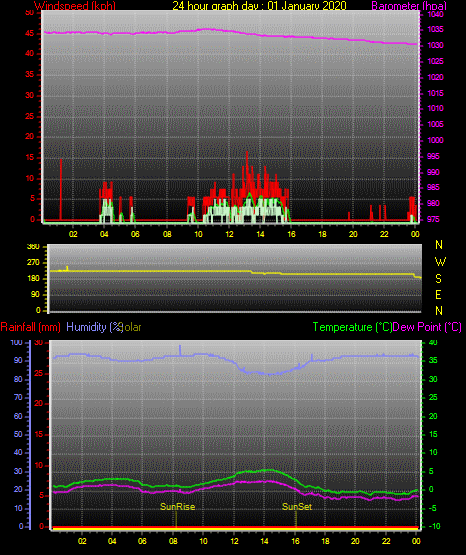The image size is (466, 555).
Task: Select the 'SunRise' marker label
Action: point(178,507)
